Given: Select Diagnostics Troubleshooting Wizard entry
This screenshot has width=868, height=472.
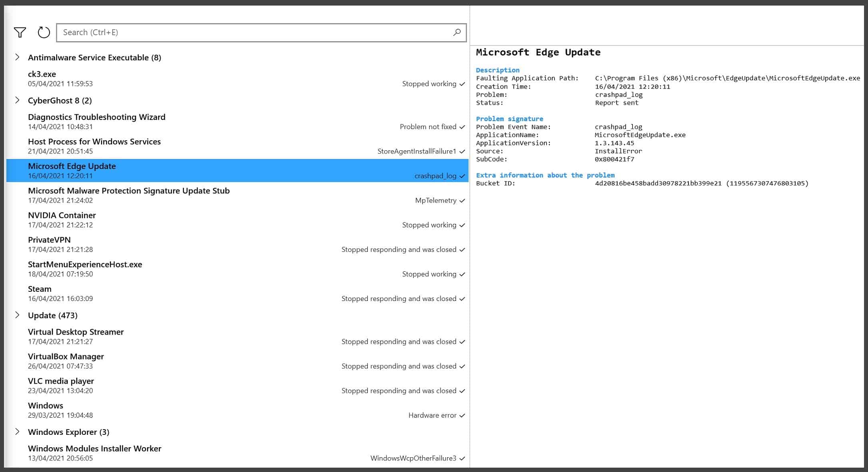Looking at the screenshot, I should click(x=237, y=121).
